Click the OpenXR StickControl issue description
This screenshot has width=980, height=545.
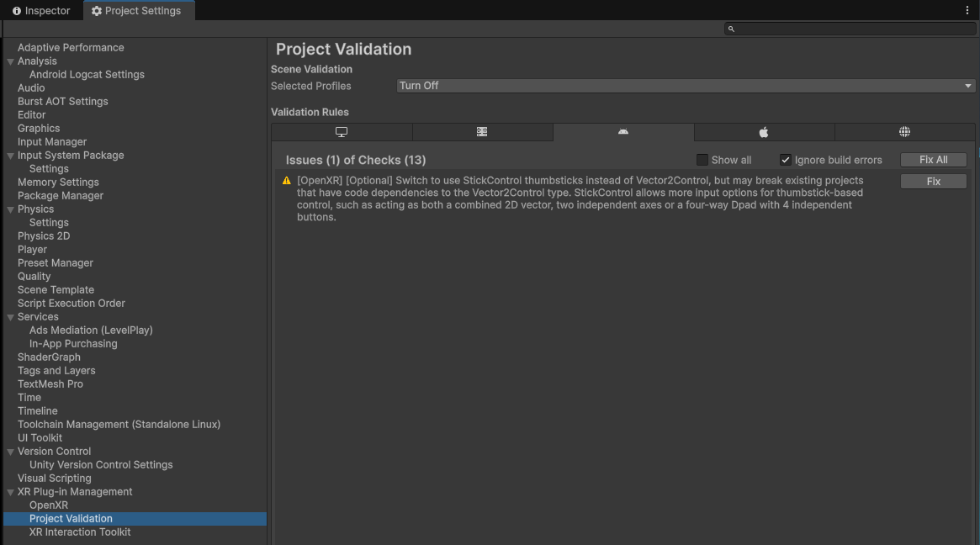[580, 198]
